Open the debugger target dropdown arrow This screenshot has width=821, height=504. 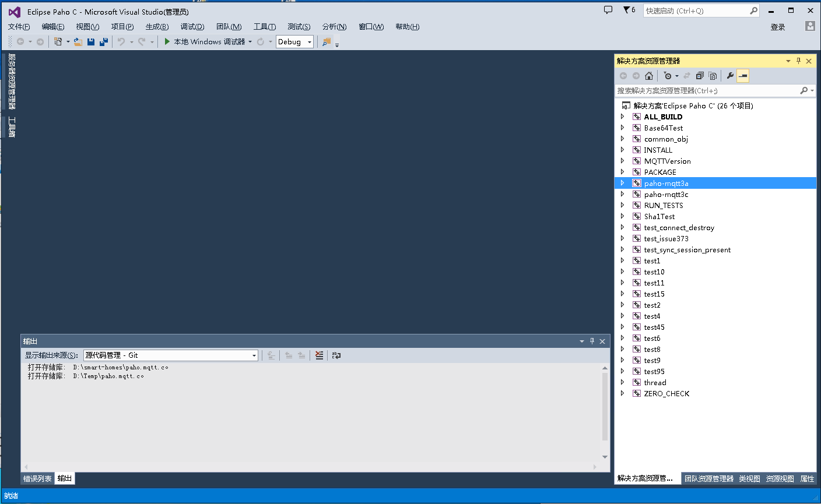pyautogui.click(x=250, y=41)
